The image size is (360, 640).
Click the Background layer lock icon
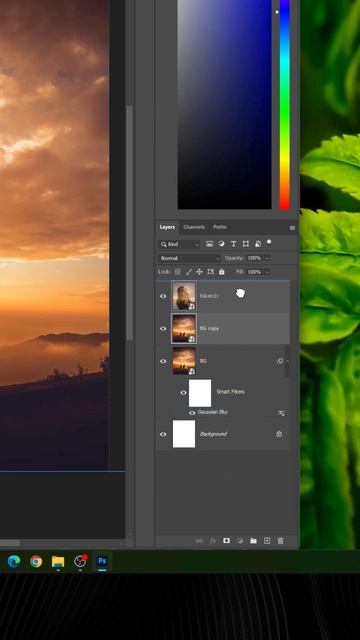279,434
